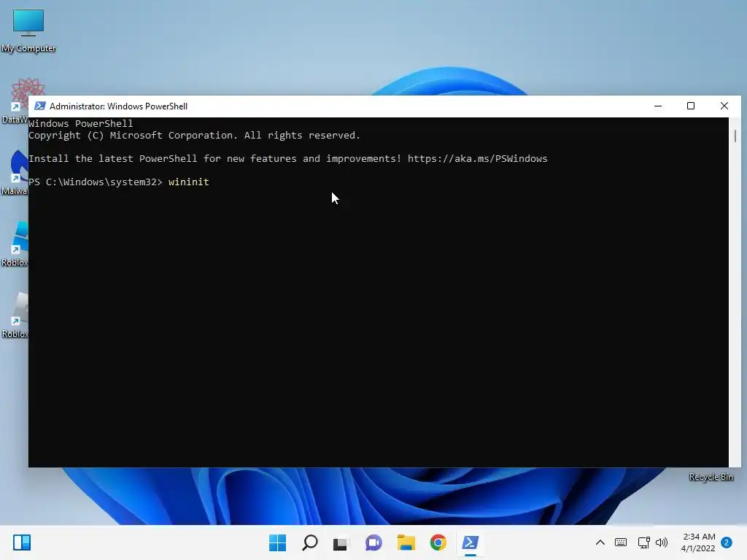Click the Recycle Bin desktop label
Viewport: 747px width, 560px height.
coord(711,477)
